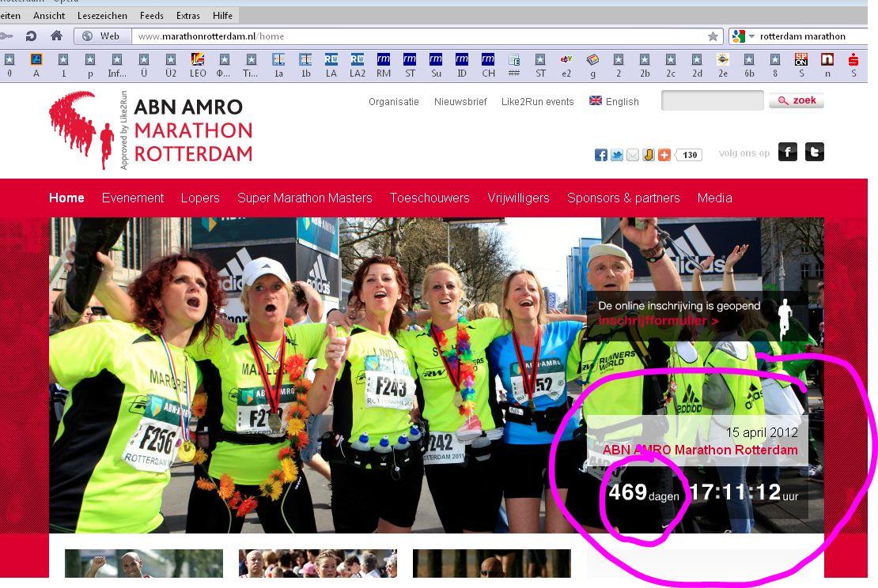Click the Web badge beside the address
The height and width of the screenshot is (588, 878).
[x=103, y=36]
